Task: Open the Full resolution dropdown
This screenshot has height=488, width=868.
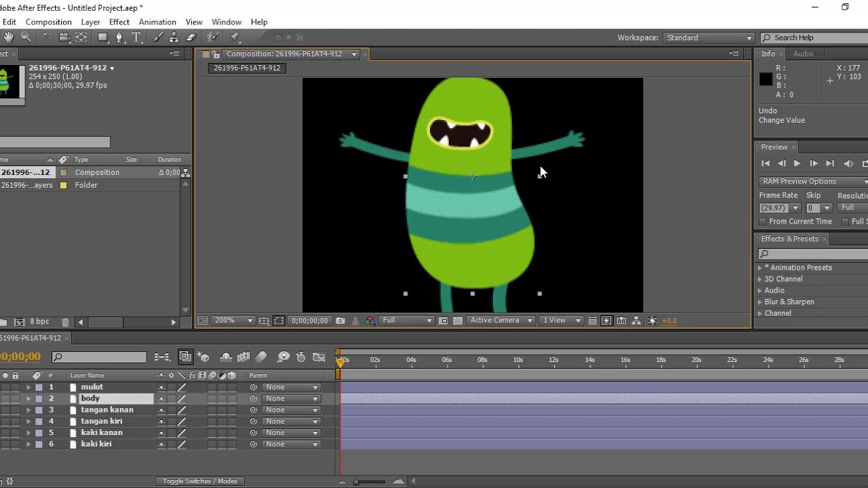Action: (x=407, y=321)
